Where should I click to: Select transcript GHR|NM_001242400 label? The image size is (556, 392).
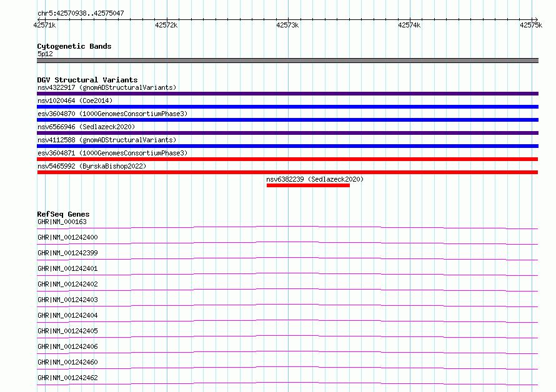[x=67, y=237]
